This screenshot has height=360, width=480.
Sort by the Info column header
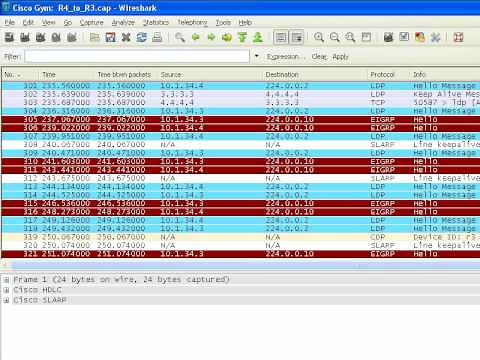click(x=445, y=75)
